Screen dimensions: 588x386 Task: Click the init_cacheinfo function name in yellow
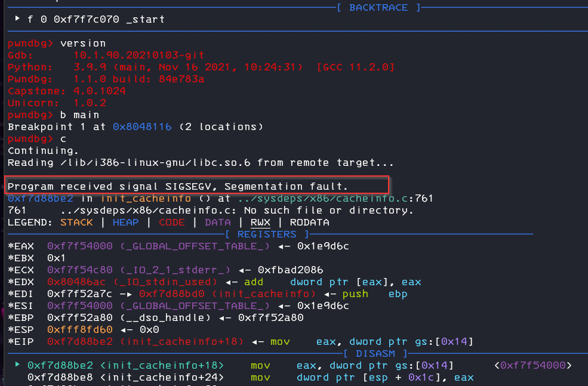point(146,198)
